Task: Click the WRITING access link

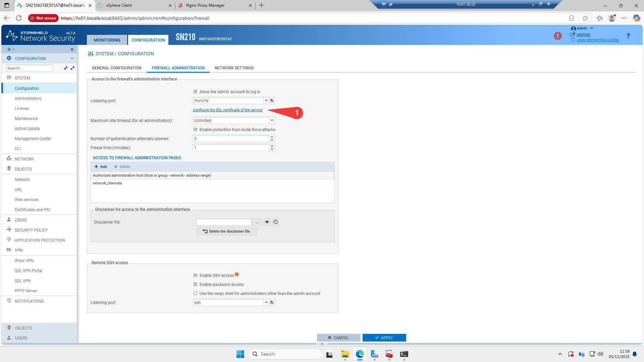Action: pyautogui.click(x=583, y=35)
